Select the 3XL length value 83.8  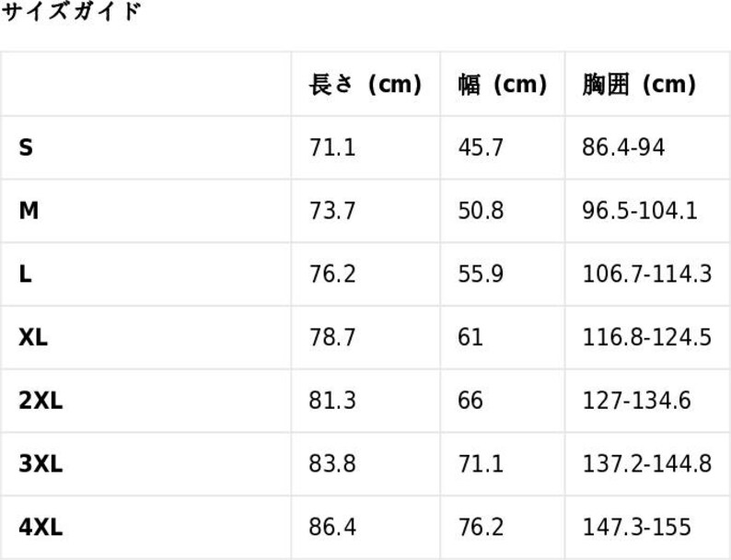click(332, 464)
